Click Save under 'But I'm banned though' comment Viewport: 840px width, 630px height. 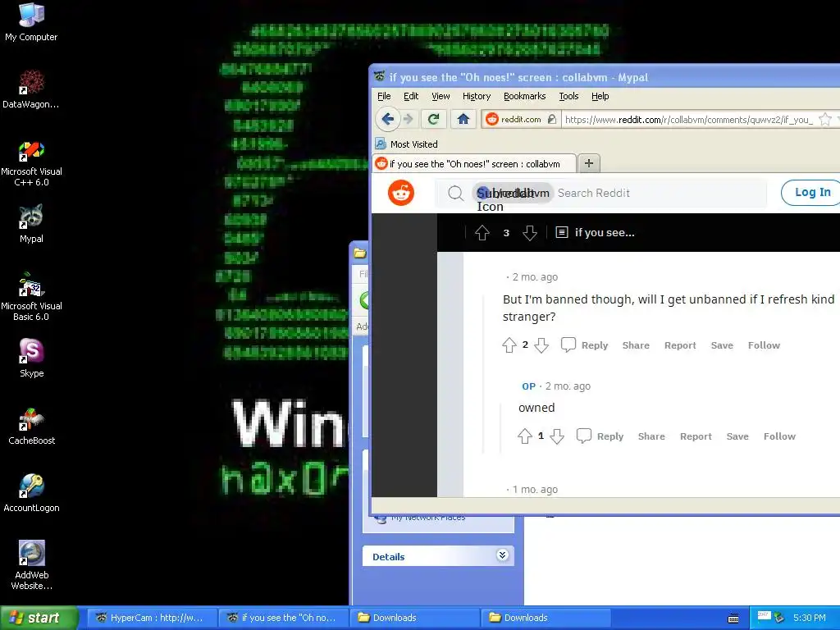coord(722,345)
